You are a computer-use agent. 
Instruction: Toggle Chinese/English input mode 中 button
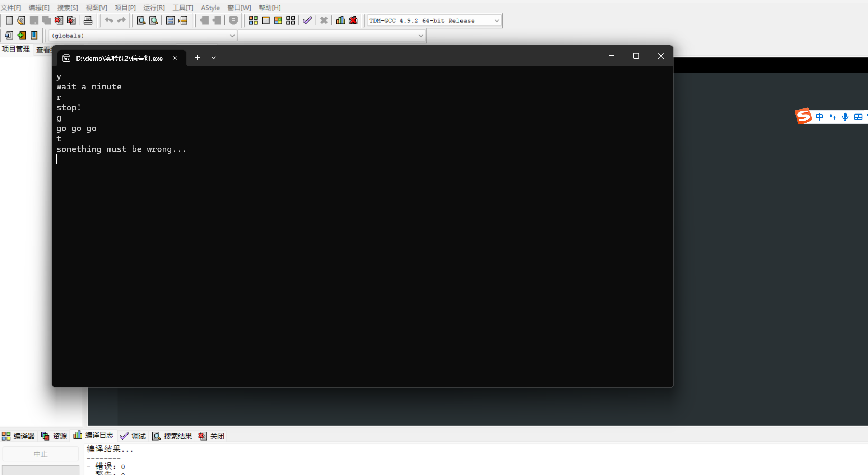[x=820, y=117]
